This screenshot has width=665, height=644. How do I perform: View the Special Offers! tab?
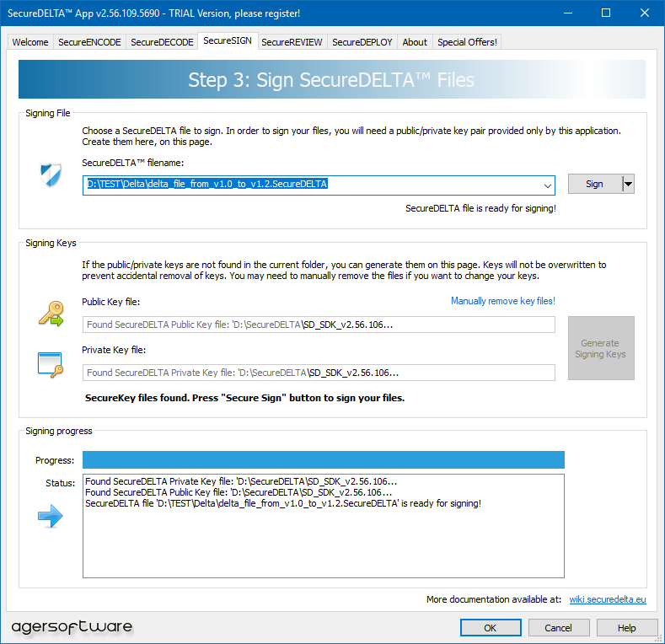click(467, 42)
